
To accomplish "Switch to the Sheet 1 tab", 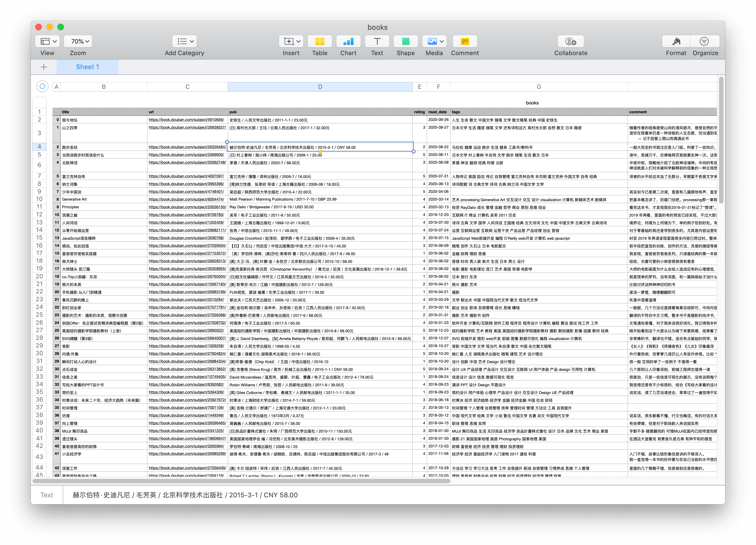I will [x=87, y=67].
